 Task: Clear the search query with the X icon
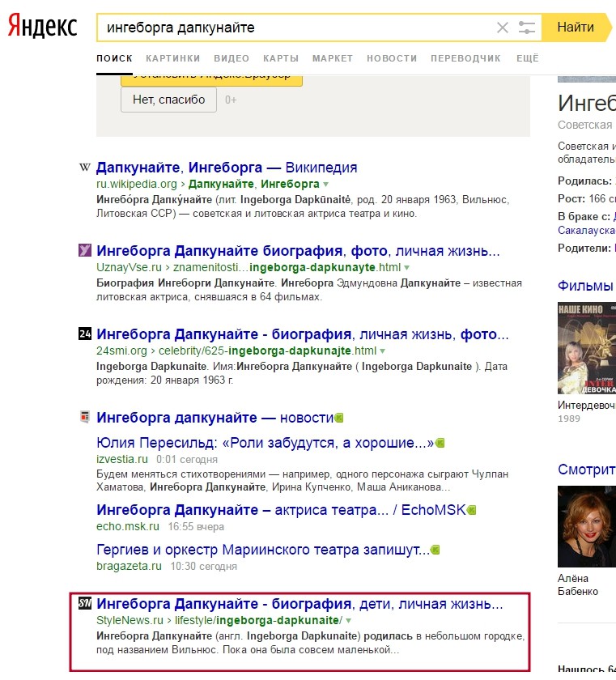(x=503, y=28)
